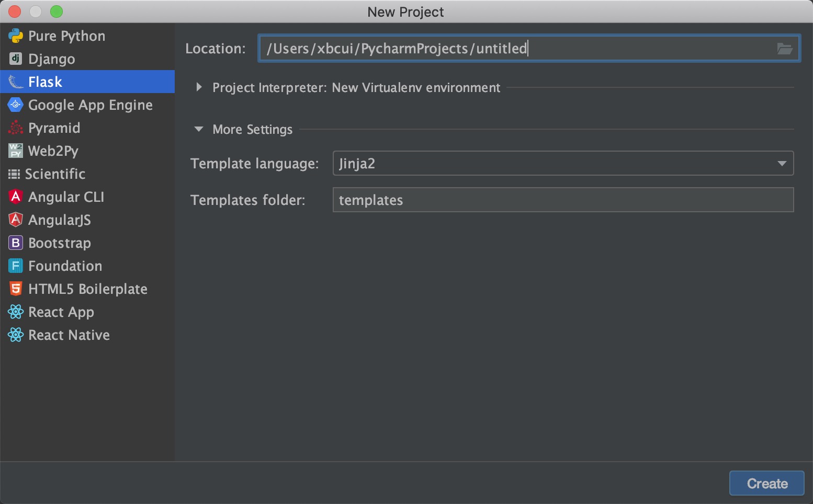Click the React App atom icon
813x504 pixels.
click(16, 312)
